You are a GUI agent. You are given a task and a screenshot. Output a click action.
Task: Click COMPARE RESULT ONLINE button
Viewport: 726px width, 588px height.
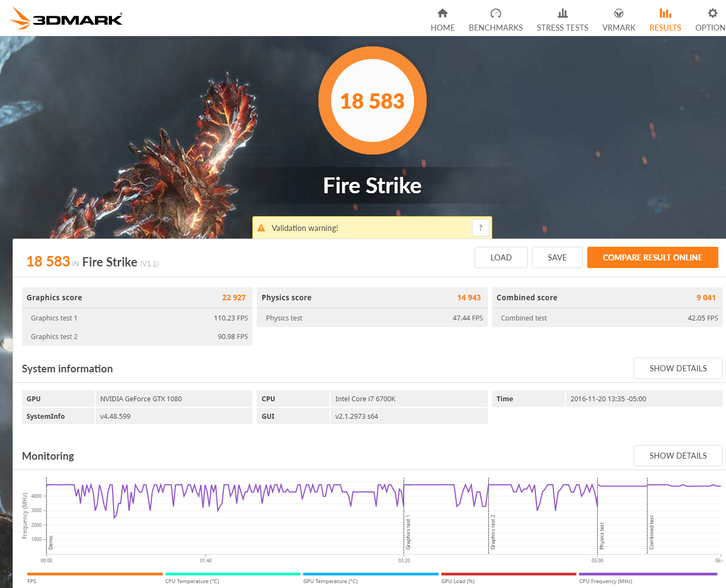click(x=652, y=258)
